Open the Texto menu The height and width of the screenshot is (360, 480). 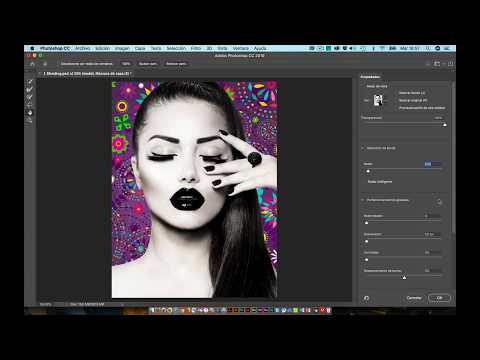156,48
